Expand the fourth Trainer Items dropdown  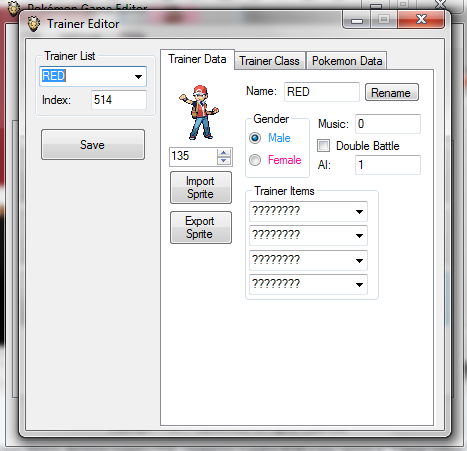(359, 285)
